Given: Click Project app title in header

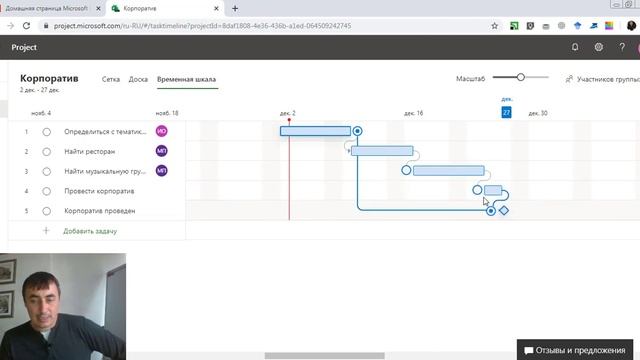Looking at the screenshot, I should (x=24, y=47).
